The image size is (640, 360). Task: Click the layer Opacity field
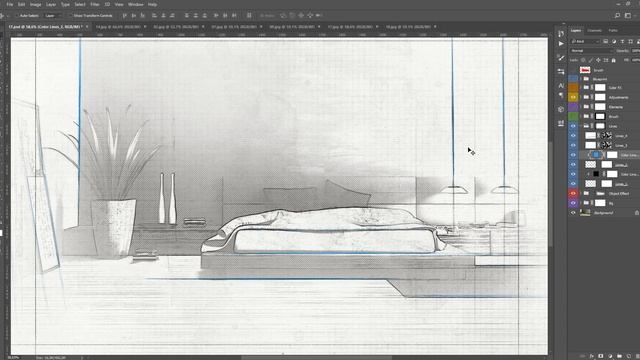click(636, 51)
